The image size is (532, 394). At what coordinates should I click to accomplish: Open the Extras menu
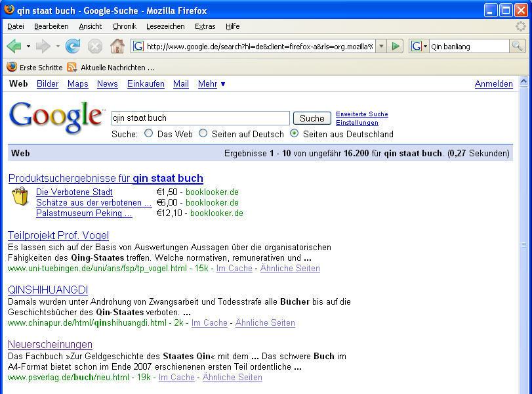tap(205, 26)
